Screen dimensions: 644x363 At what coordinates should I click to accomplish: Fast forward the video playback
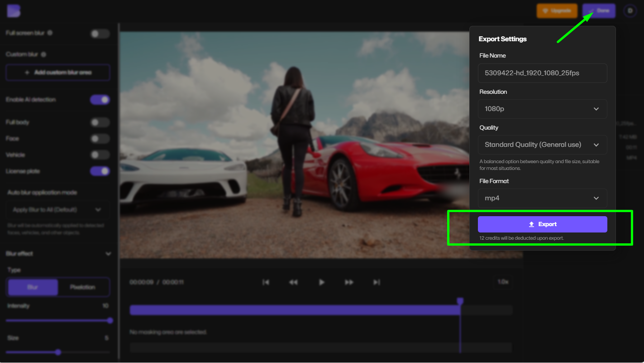point(349,282)
